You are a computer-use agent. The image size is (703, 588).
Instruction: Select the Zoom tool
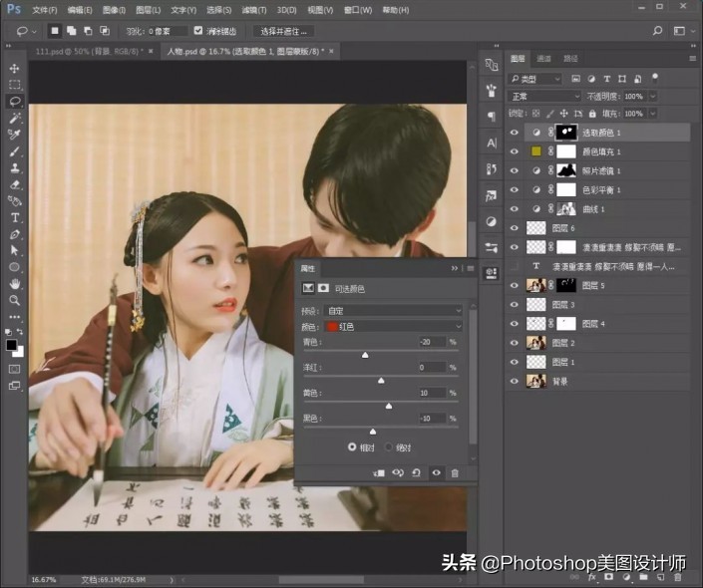coord(14,300)
